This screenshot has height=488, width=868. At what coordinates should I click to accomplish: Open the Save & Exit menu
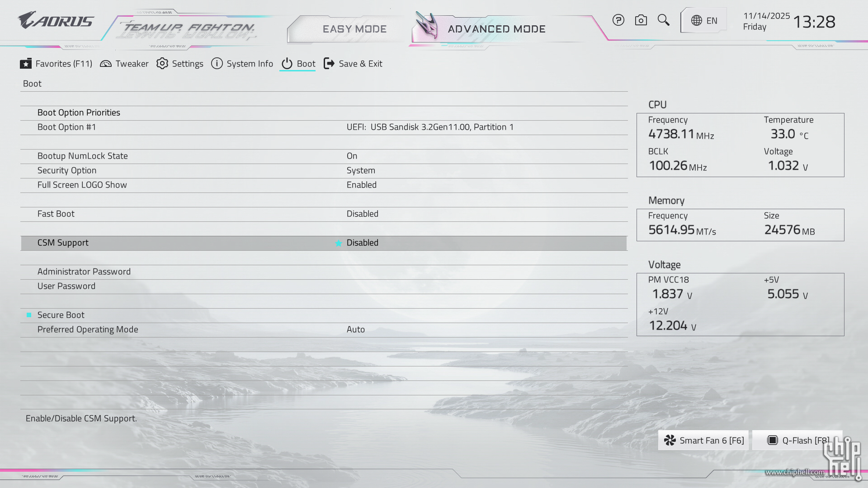[353, 64]
